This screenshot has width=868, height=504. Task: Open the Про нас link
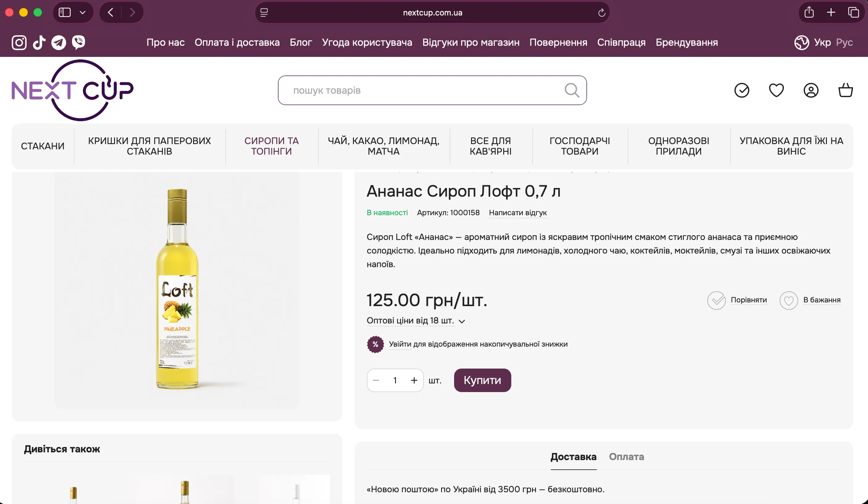(165, 42)
